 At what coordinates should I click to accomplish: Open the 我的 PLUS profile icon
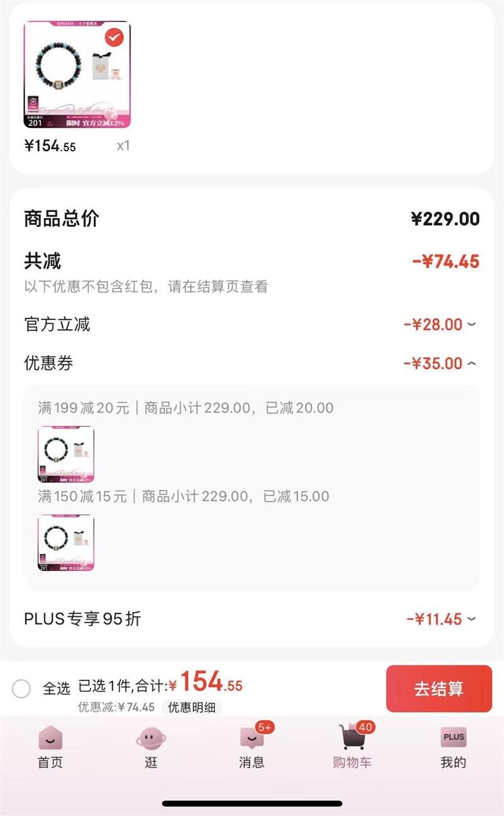coord(453,737)
